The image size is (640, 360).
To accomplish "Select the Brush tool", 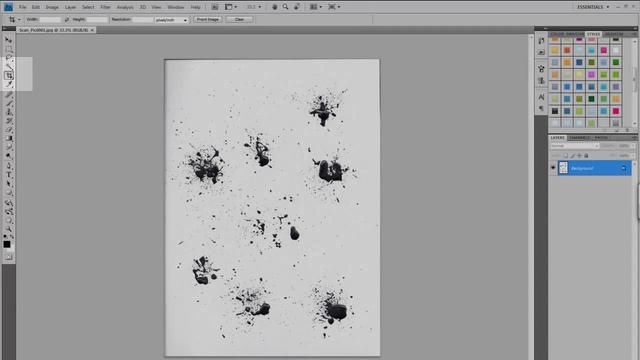I will (x=9, y=103).
